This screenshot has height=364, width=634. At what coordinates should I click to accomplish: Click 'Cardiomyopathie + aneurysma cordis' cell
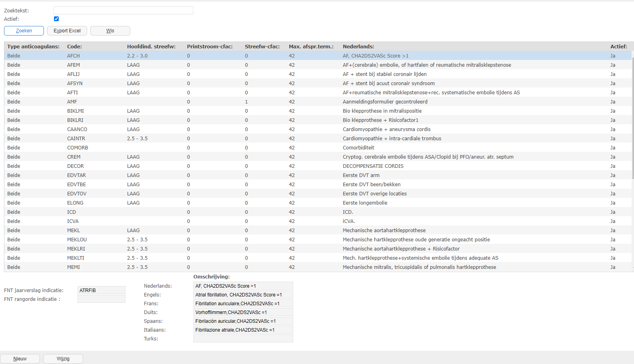(x=387, y=129)
